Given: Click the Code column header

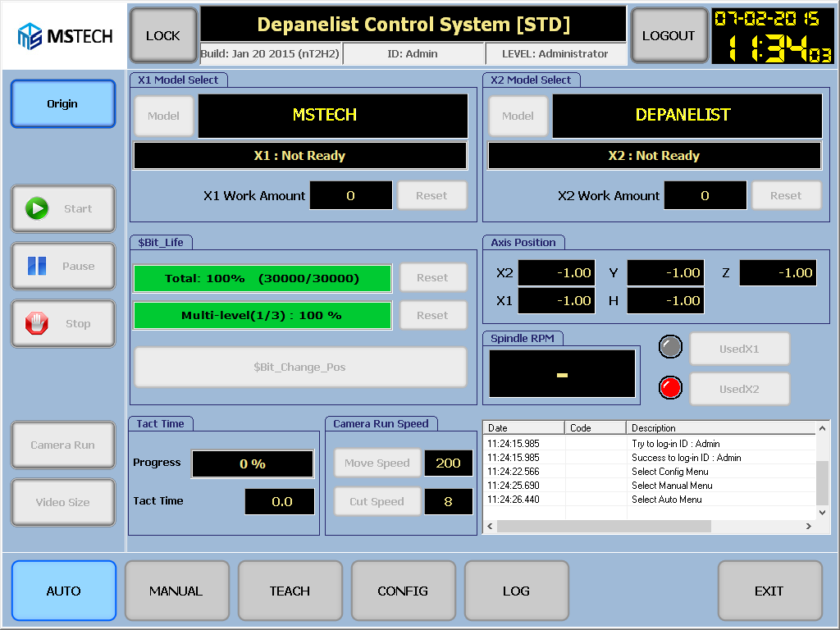Looking at the screenshot, I should click(596, 427).
